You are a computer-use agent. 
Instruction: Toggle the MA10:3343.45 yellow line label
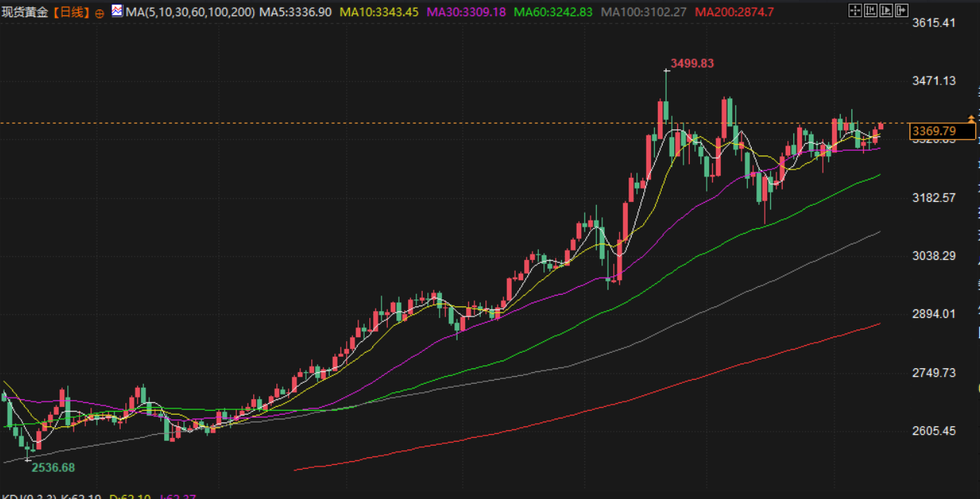pos(379,12)
